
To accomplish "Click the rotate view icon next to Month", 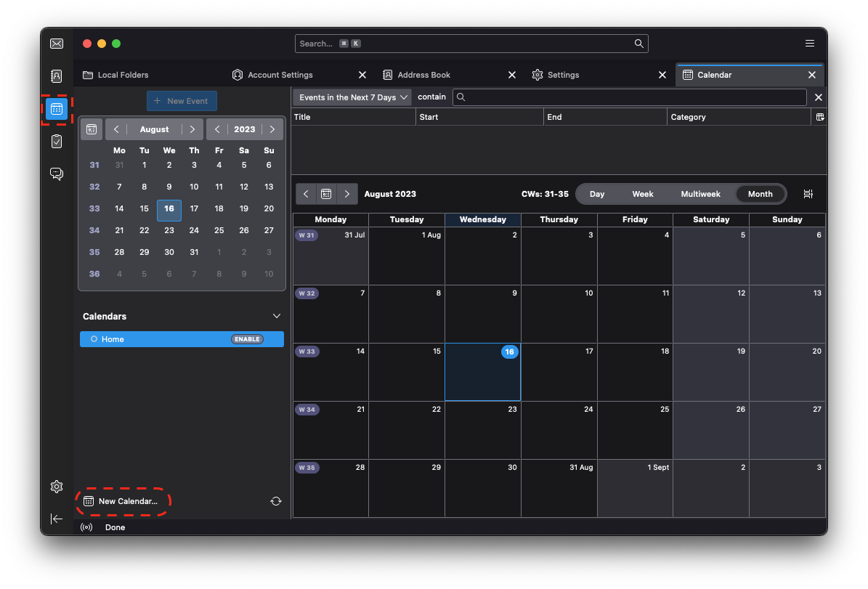I will 808,193.
